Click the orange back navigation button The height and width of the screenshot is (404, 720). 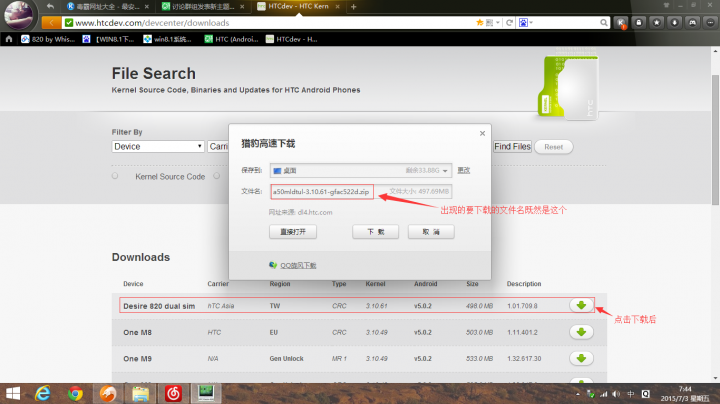click(x=51, y=22)
